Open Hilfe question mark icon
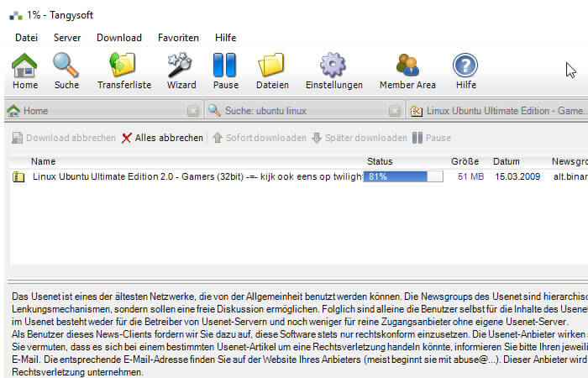The width and height of the screenshot is (588, 378). (465, 71)
